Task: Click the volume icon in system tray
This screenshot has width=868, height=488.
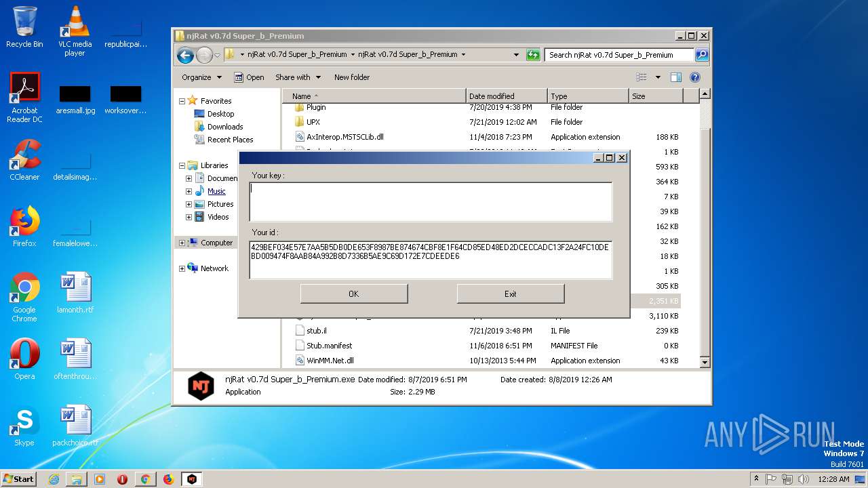Action: point(804,479)
